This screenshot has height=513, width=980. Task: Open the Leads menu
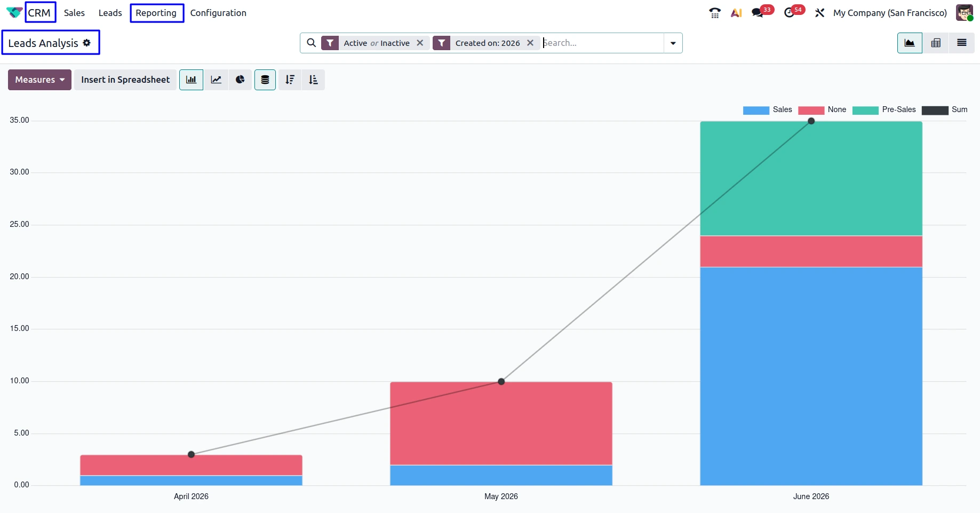click(x=110, y=13)
